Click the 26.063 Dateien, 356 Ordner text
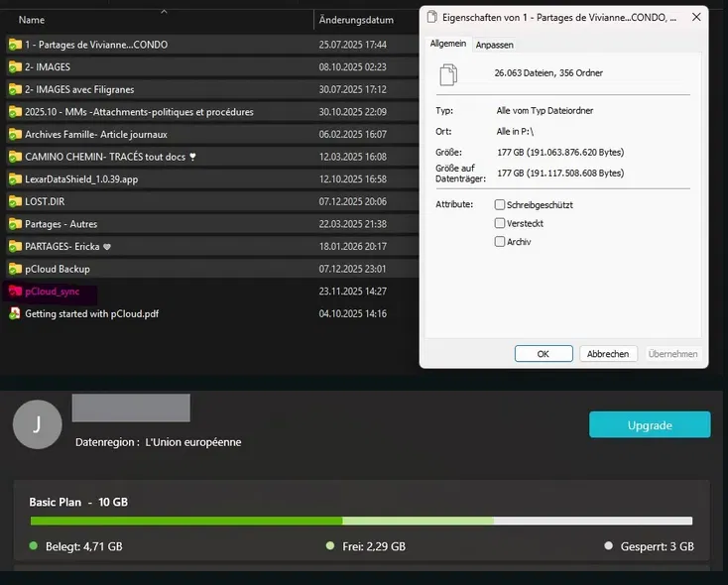This screenshot has height=585, width=728. (x=548, y=73)
